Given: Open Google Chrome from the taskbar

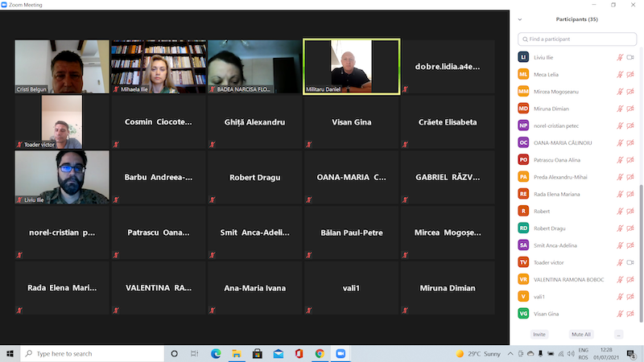Looking at the screenshot, I should (320, 353).
